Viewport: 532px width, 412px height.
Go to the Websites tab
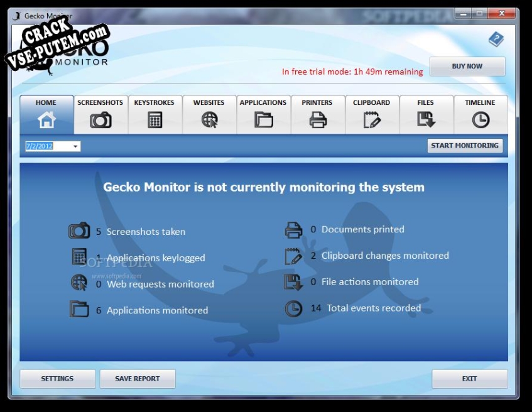[x=209, y=114]
